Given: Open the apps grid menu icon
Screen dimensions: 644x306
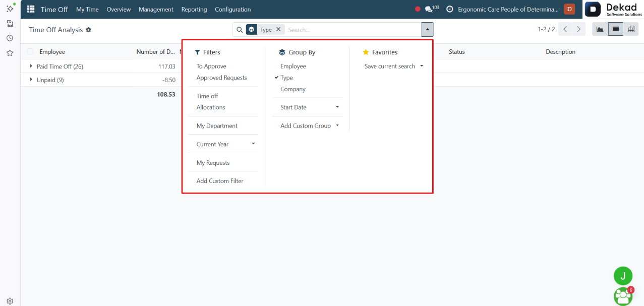Looking at the screenshot, I should 31,9.
